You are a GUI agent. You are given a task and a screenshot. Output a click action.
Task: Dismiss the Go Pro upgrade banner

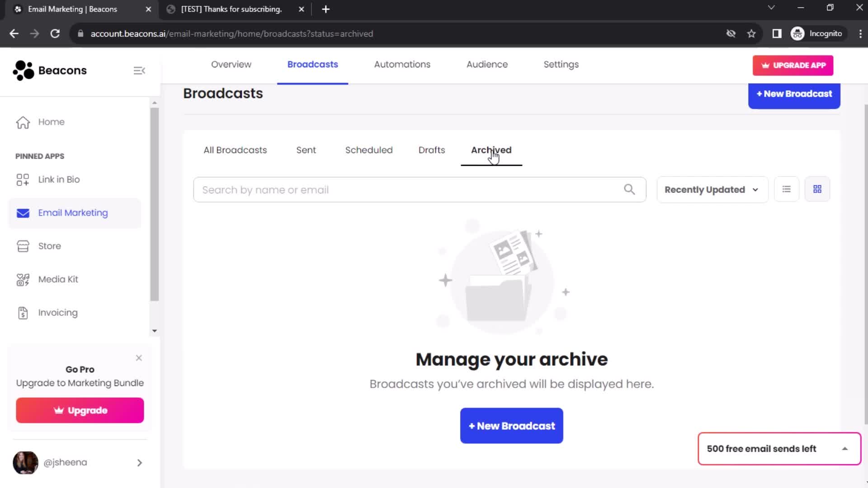coord(138,357)
